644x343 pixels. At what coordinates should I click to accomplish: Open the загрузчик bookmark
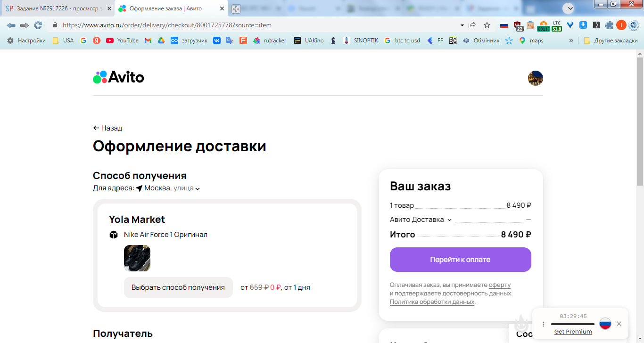coord(189,41)
